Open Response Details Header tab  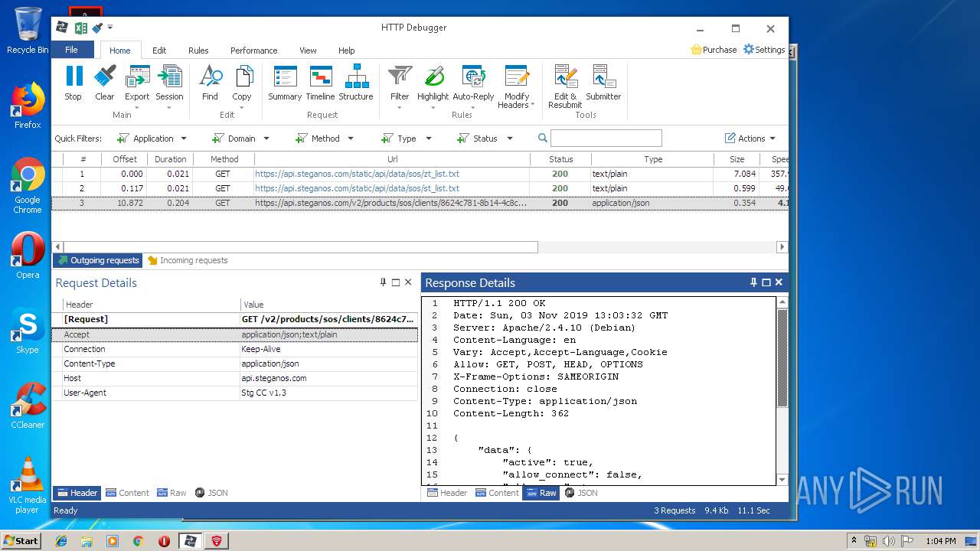click(x=447, y=493)
